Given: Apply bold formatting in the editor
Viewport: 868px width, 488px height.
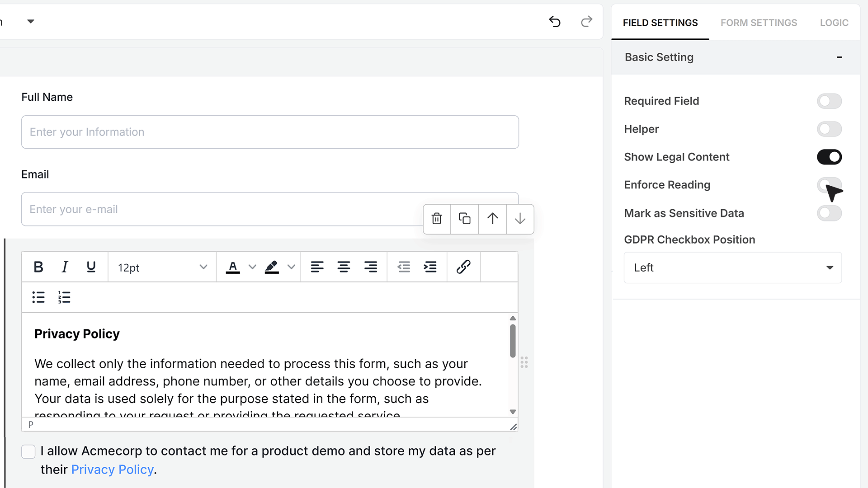Looking at the screenshot, I should 38,267.
